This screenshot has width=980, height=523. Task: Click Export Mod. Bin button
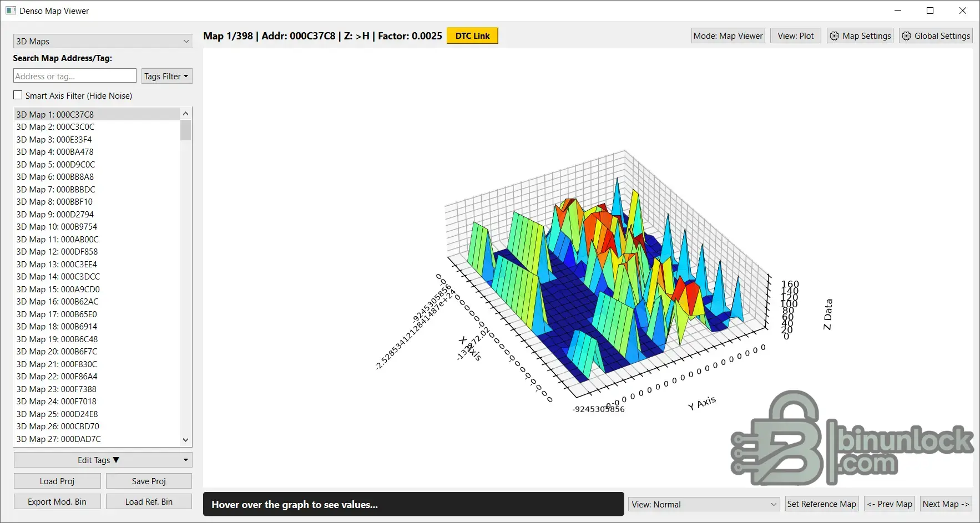pos(57,501)
